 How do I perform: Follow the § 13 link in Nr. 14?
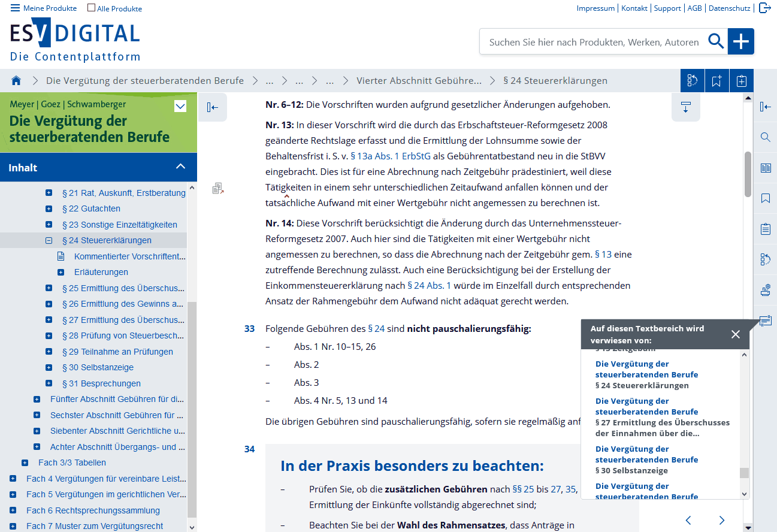coord(603,255)
